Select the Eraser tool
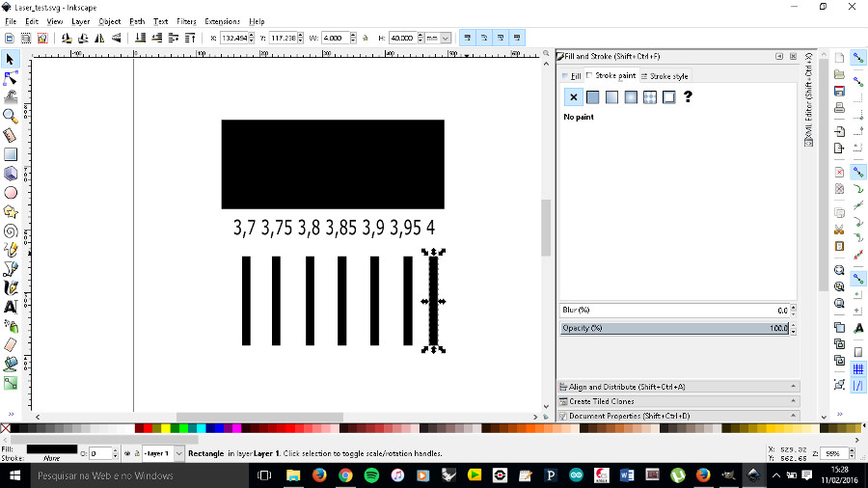 tap(10, 344)
